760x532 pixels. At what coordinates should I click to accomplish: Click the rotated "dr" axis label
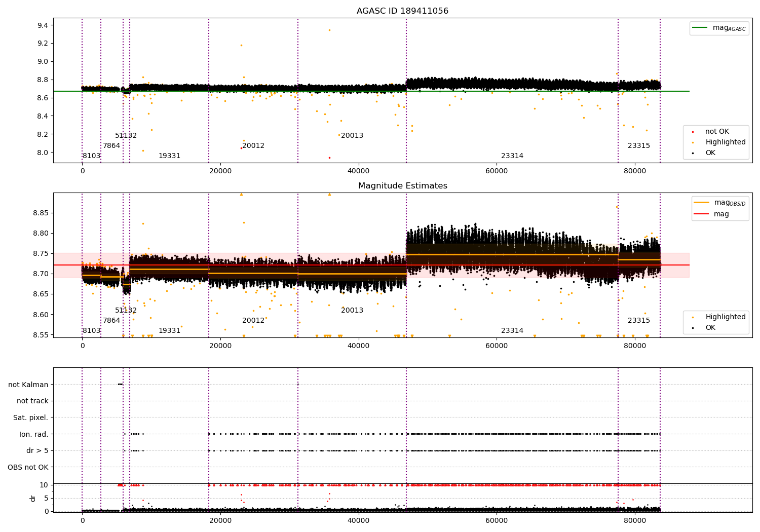coord(33,498)
